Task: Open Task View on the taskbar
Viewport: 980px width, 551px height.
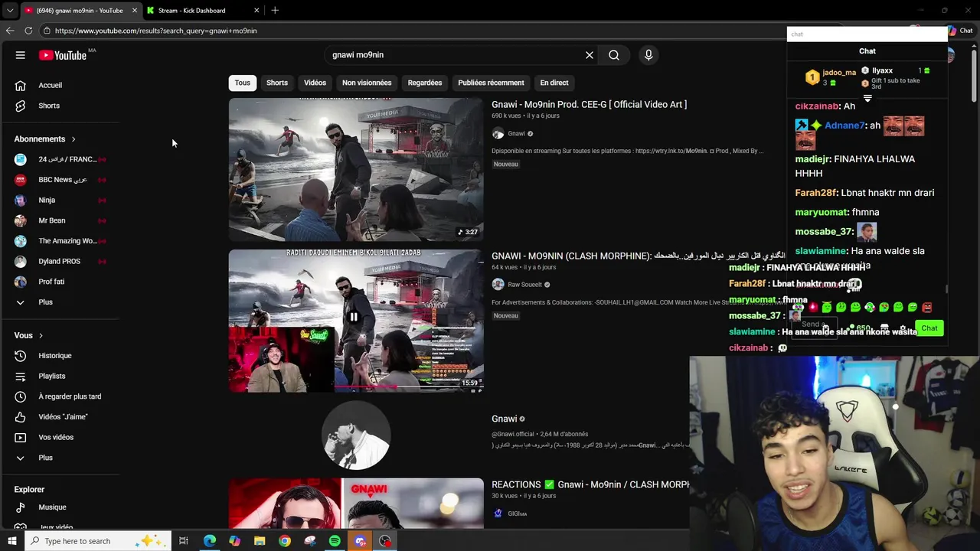Action: [184, 541]
